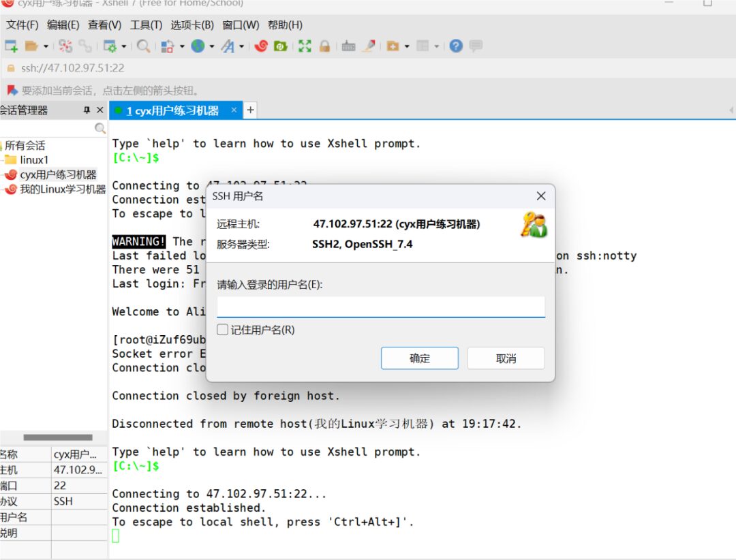736x560 pixels.
Task: Click the layout panes toolbar icon
Action: click(x=423, y=46)
